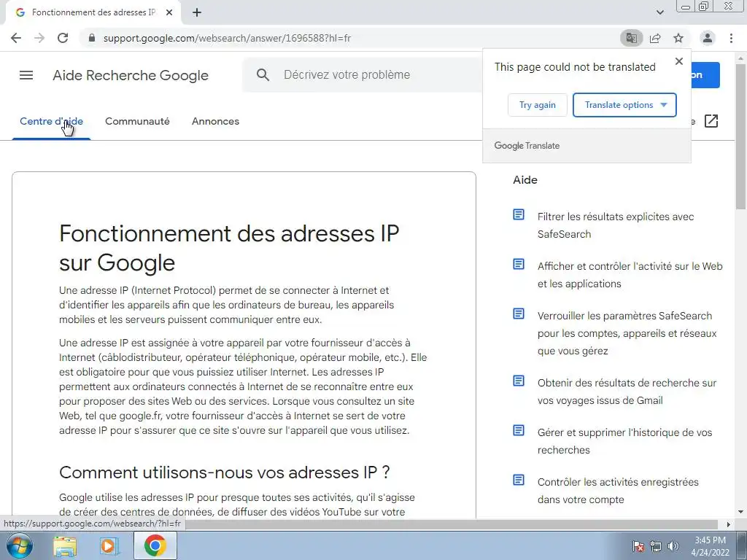Click the Action Center flag tray icon
Screen dimensions: 747x560
click(638, 546)
